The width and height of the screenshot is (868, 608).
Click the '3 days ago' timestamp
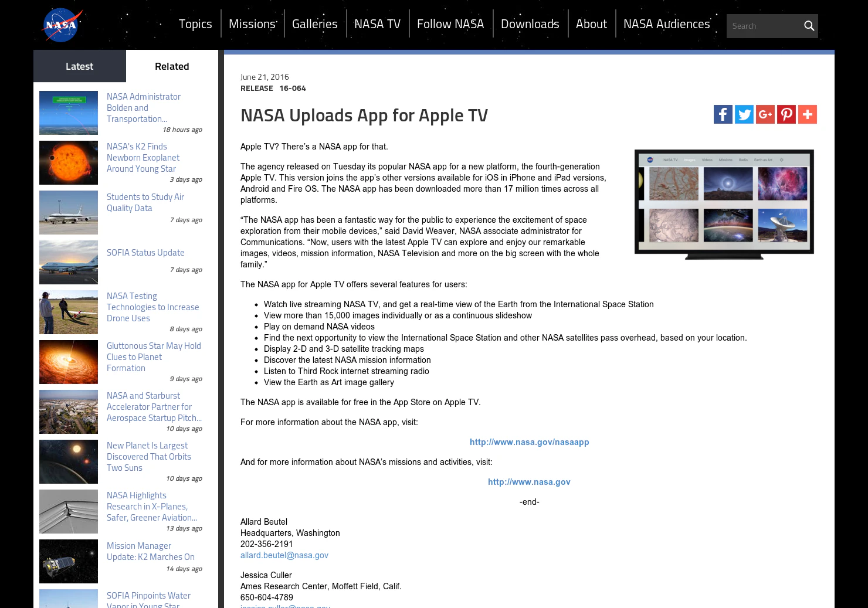tap(186, 179)
